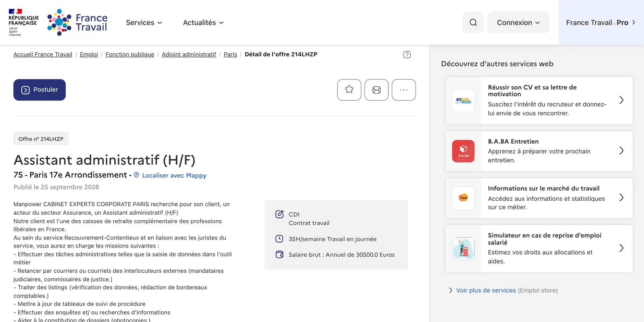
Task: Click the France Travail logo
Action: 77,22
